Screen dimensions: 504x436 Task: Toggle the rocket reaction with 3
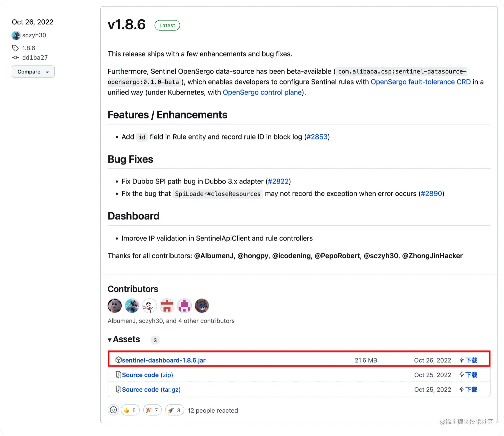coord(175,410)
